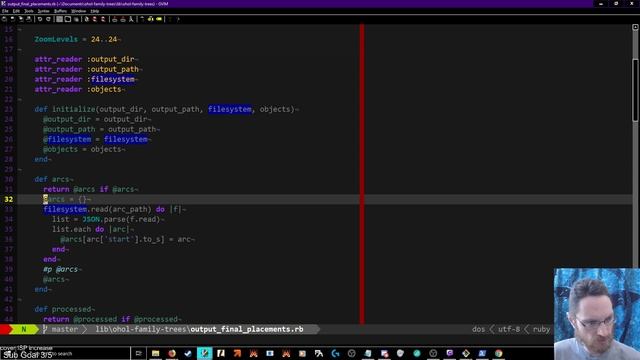Click the ZoomLevels constant on line 16

point(56,39)
